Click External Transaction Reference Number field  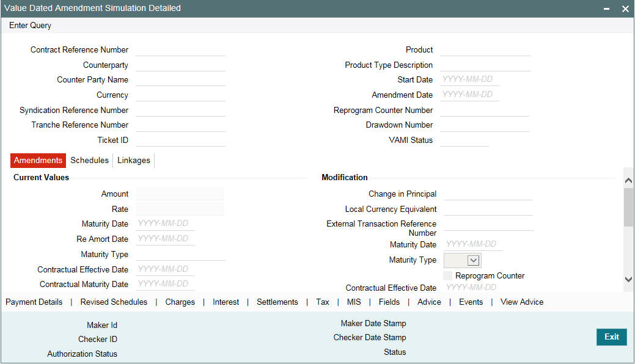click(489, 224)
